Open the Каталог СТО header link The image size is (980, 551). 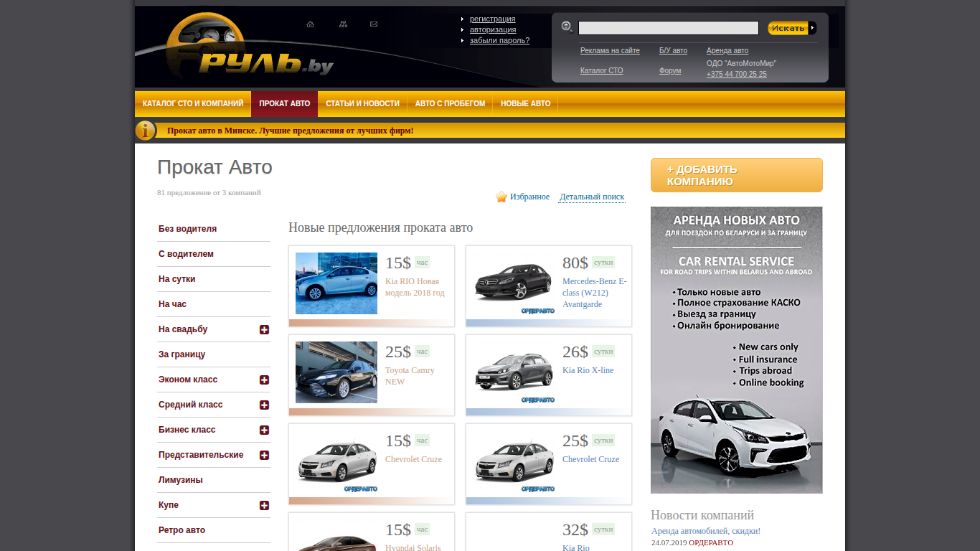coord(601,71)
